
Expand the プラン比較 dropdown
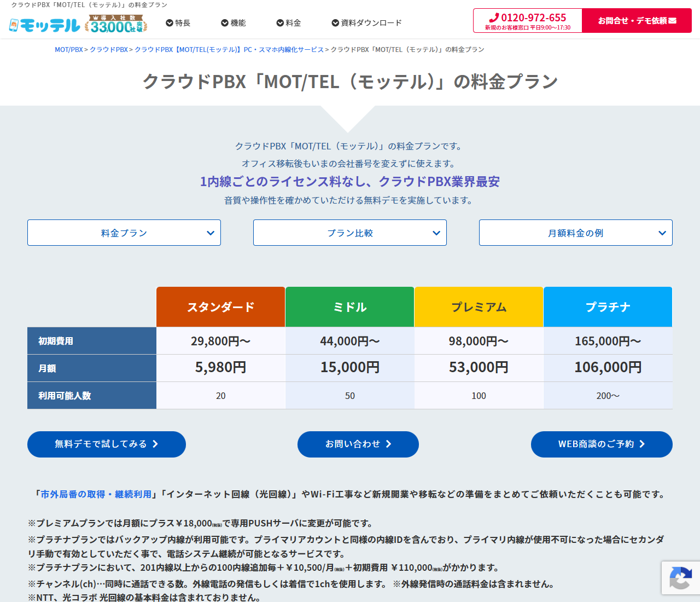click(x=350, y=233)
